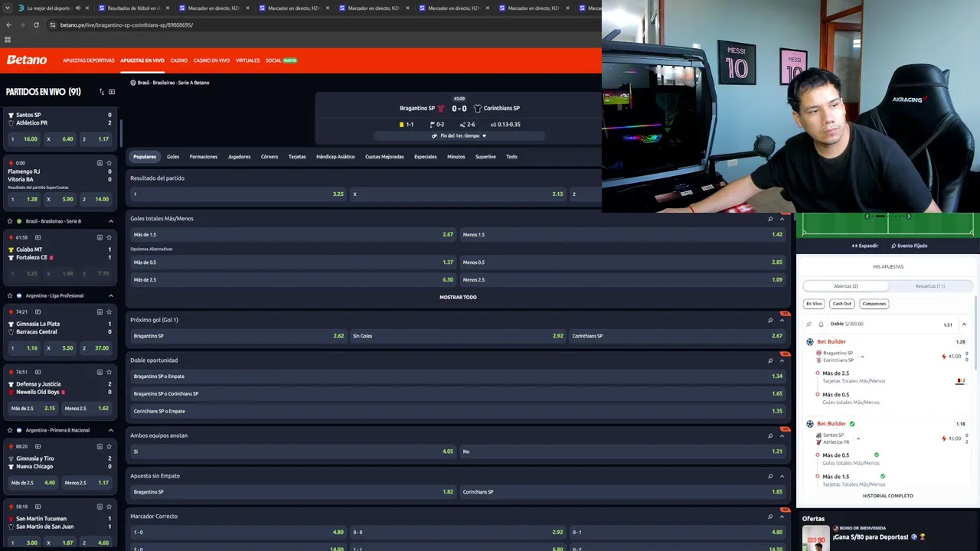Open stats for Cuiaba MT match
980x551 pixels.
100,237
